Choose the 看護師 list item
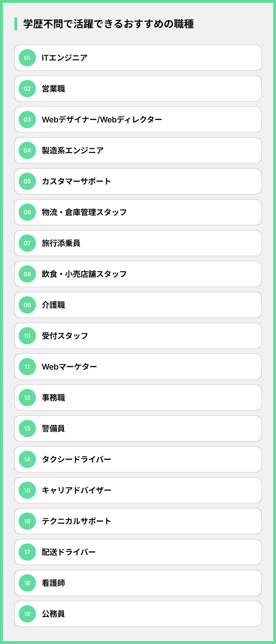This screenshot has width=276, height=644. click(x=54, y=583)
